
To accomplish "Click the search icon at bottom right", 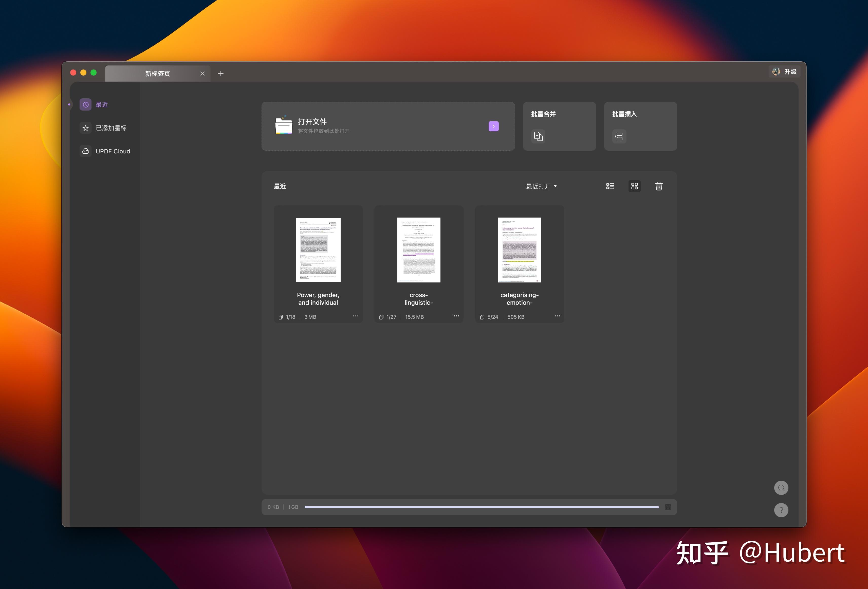I will 781,488.
